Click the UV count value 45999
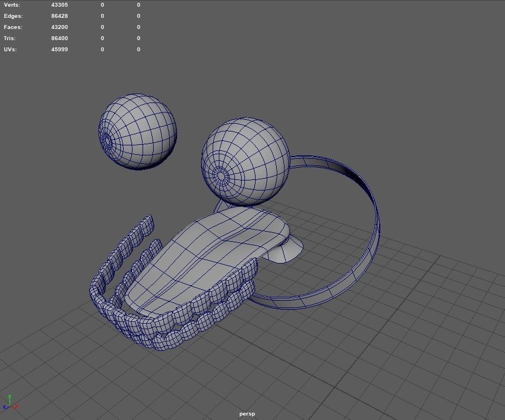Image resolution: width=505 pixels, height=420 pixels. coord(59,50)
